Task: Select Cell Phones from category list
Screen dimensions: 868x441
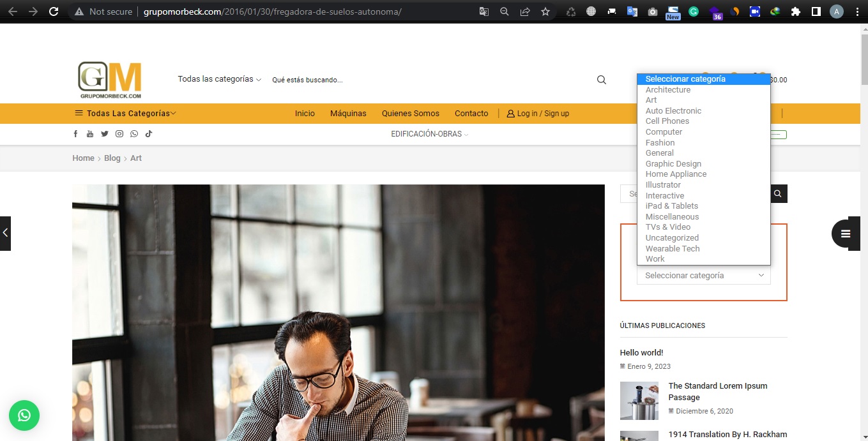Action: click(x=704, y=121)
